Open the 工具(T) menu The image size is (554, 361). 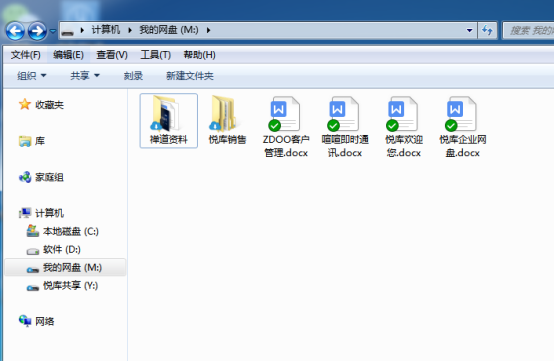coord(155,55)
